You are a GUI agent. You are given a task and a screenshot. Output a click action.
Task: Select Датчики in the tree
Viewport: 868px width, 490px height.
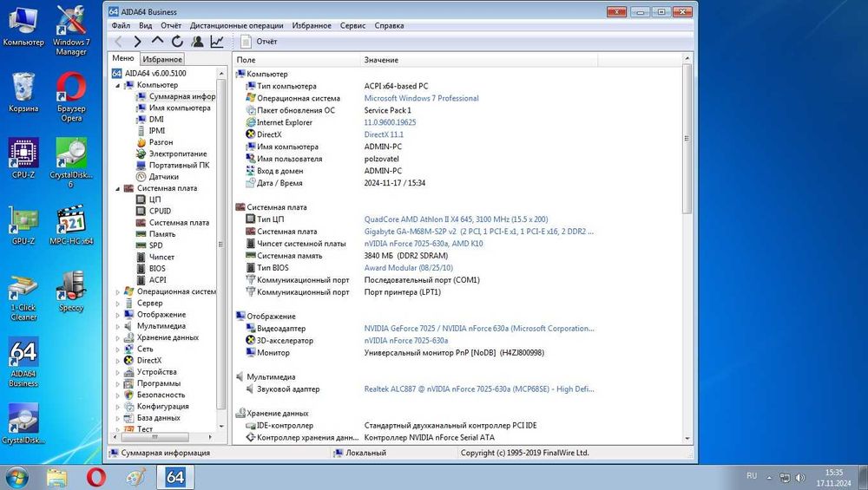pyautogui.click(x=163, y=177)
